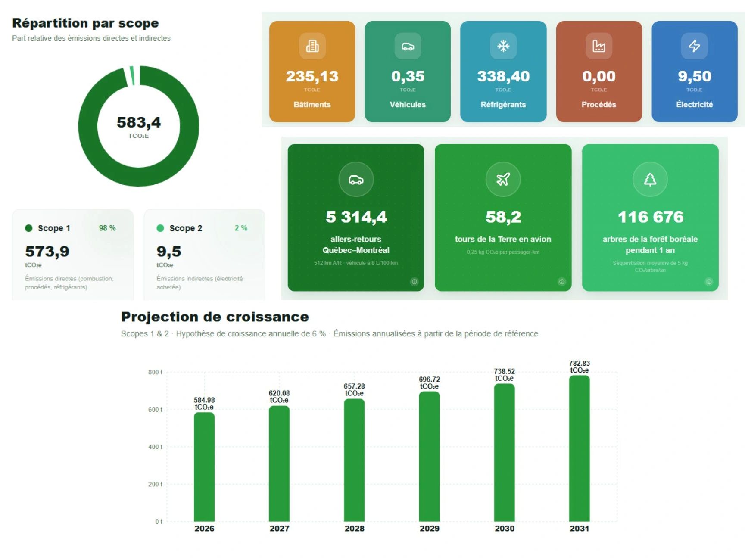Open info icon on the tours de la Terre card

click(562, 282)
